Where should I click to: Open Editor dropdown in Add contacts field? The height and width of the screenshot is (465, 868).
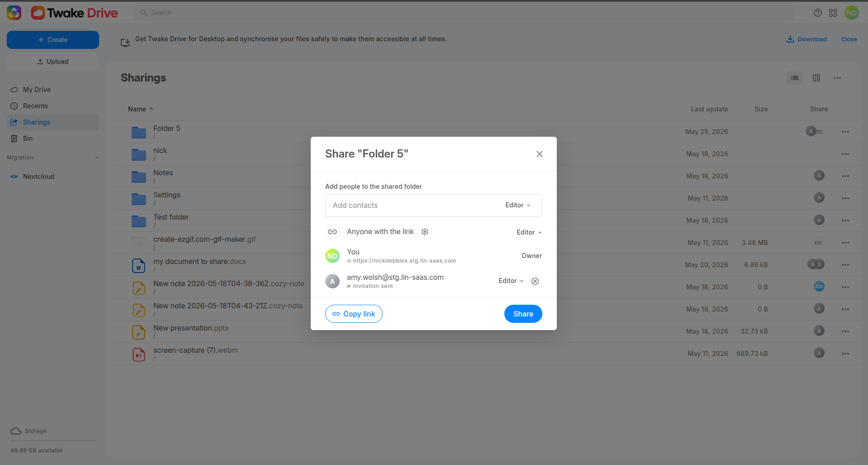click(x=518, y=205)
